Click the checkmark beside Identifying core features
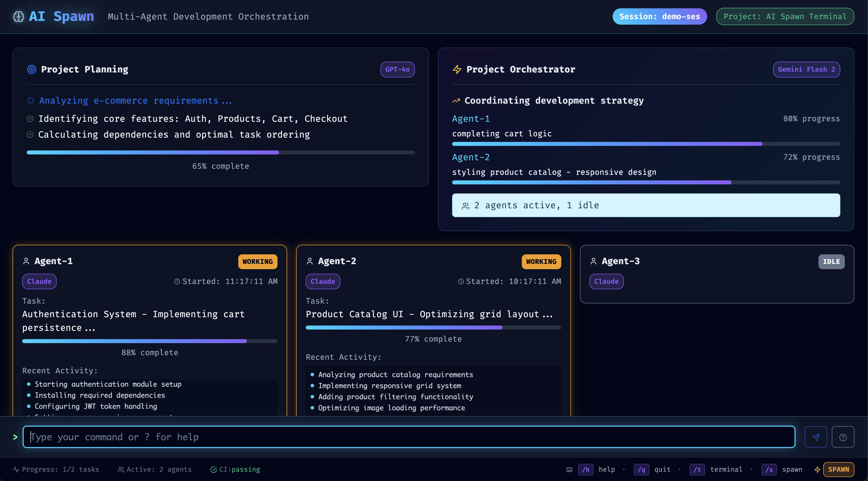The width and height of the screenshot is (868, 481). 30,119
